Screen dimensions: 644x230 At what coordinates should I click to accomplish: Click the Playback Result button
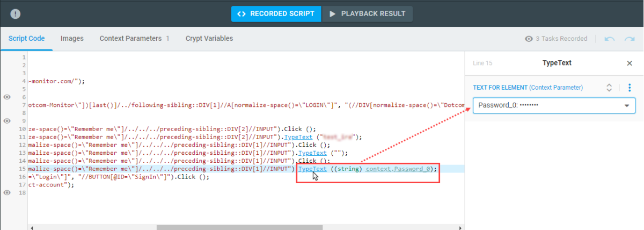point(367,14)
